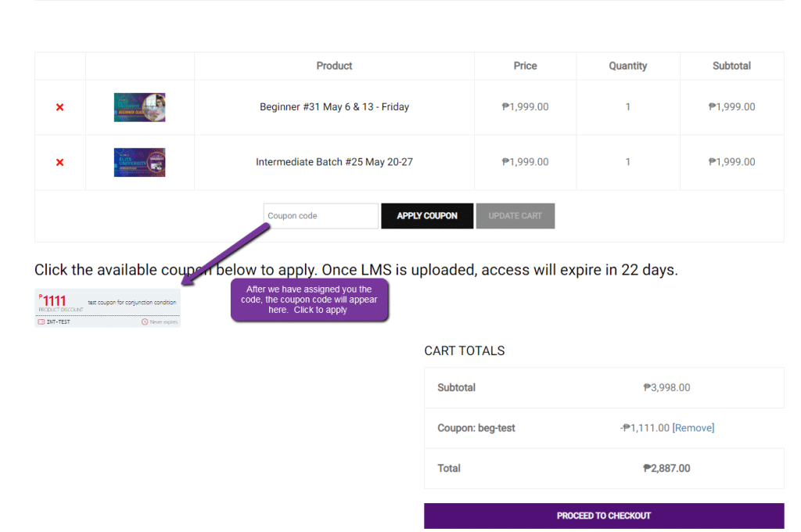Click into the Coupon code field
The width and height of the screenshot is (801, 532).
pyautogui.click(x=321, y=216)
